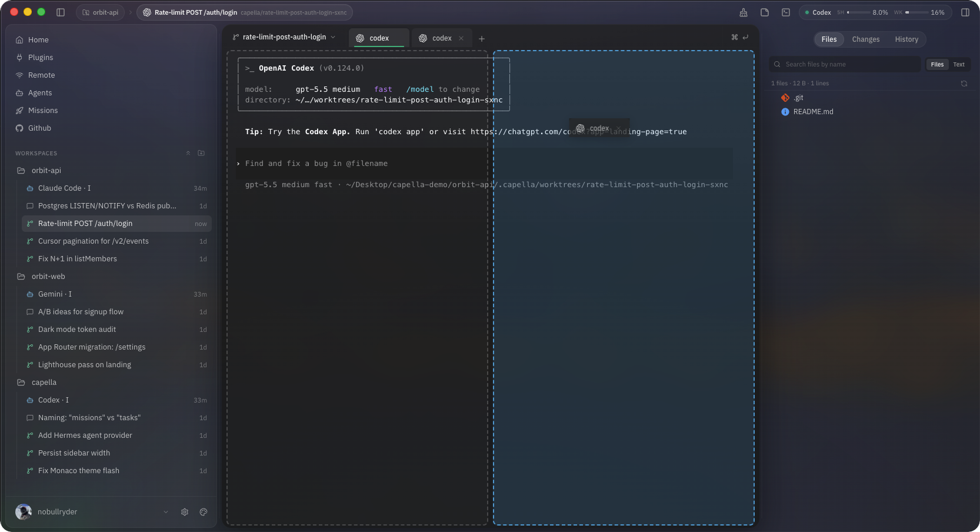Open Github in the sidebar
Image resolution: width=980 pixels, height=532 pixels.
[x=39, y=128]
